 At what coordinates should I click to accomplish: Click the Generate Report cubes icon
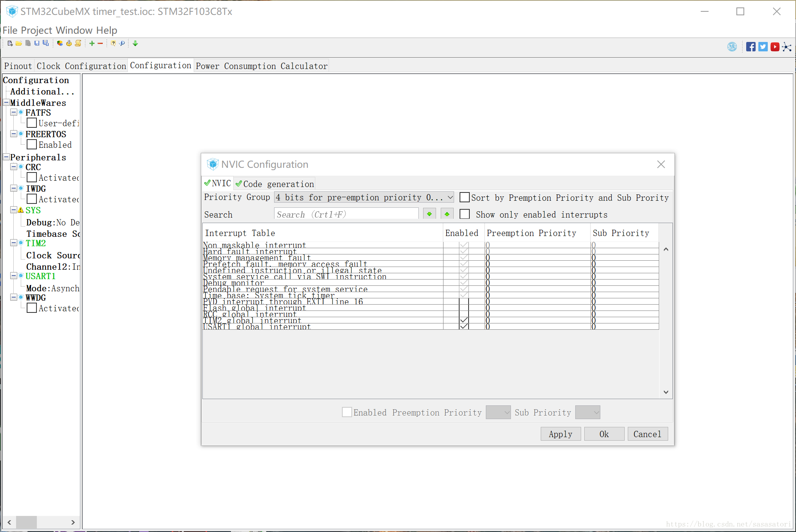pyautogui.click(x=60, y=44)
